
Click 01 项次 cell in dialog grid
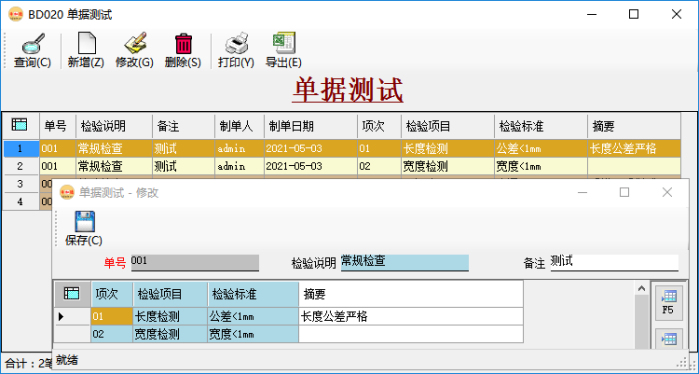click(x=111, y=316)
